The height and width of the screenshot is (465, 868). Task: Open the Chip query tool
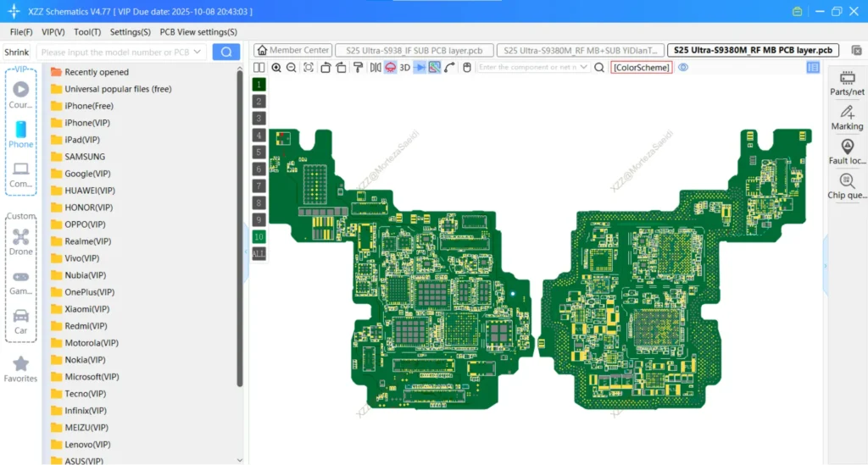click(847, 187)
